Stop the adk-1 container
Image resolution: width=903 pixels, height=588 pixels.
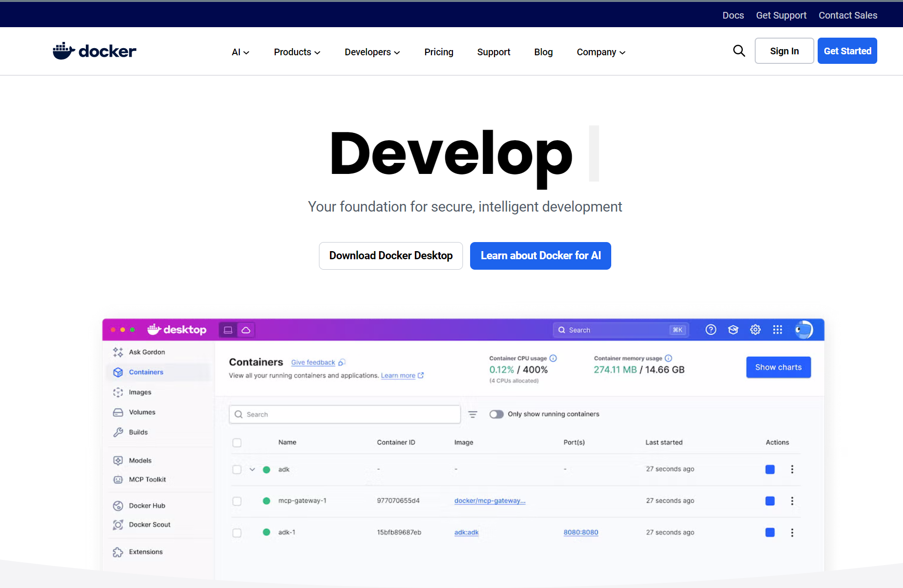770,532
